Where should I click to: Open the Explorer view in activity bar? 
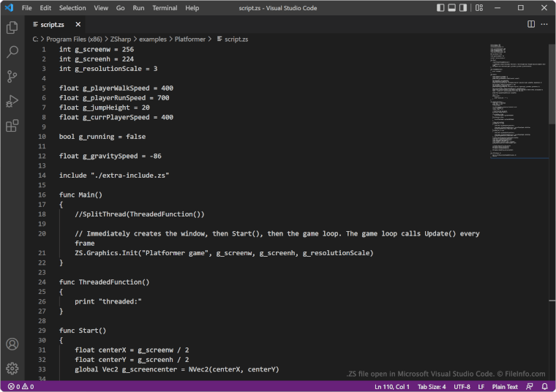click(x=12, y=28)
